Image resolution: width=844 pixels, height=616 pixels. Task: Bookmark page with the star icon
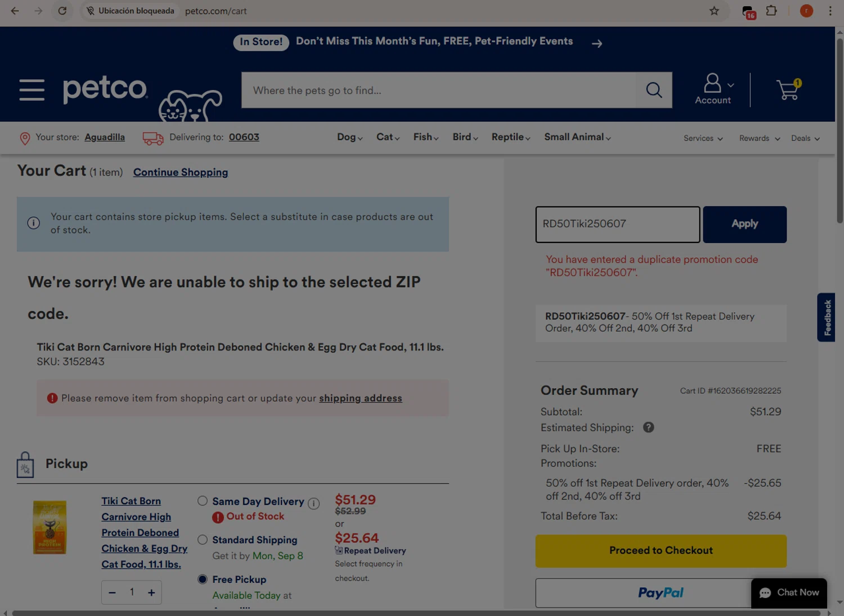pos(714,11)
